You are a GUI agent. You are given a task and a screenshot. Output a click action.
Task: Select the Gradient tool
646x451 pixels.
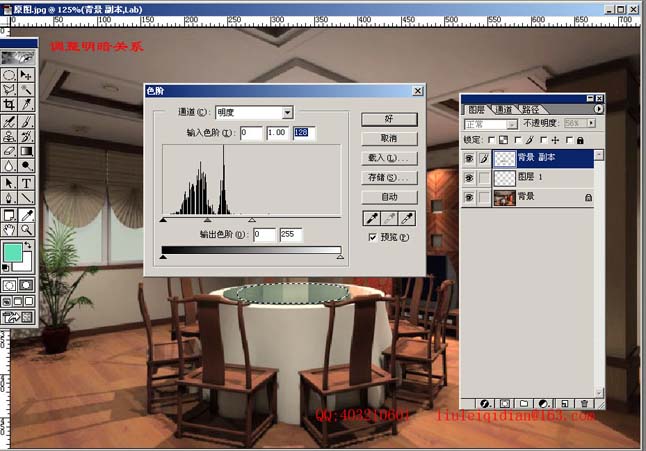coord(26,151)
